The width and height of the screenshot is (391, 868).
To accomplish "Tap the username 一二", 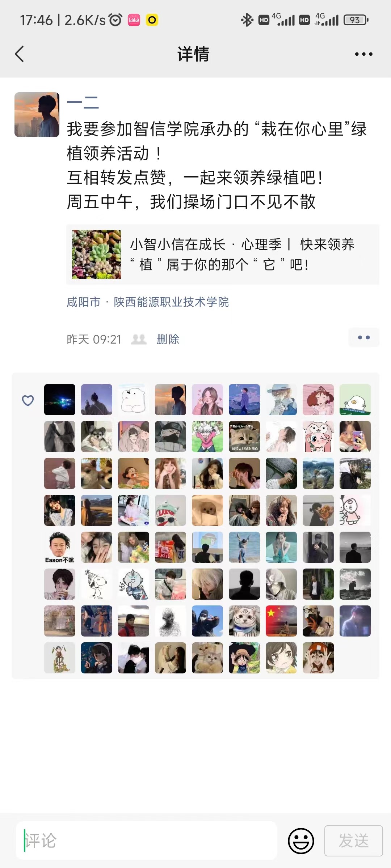I will (x=83, y=102).
